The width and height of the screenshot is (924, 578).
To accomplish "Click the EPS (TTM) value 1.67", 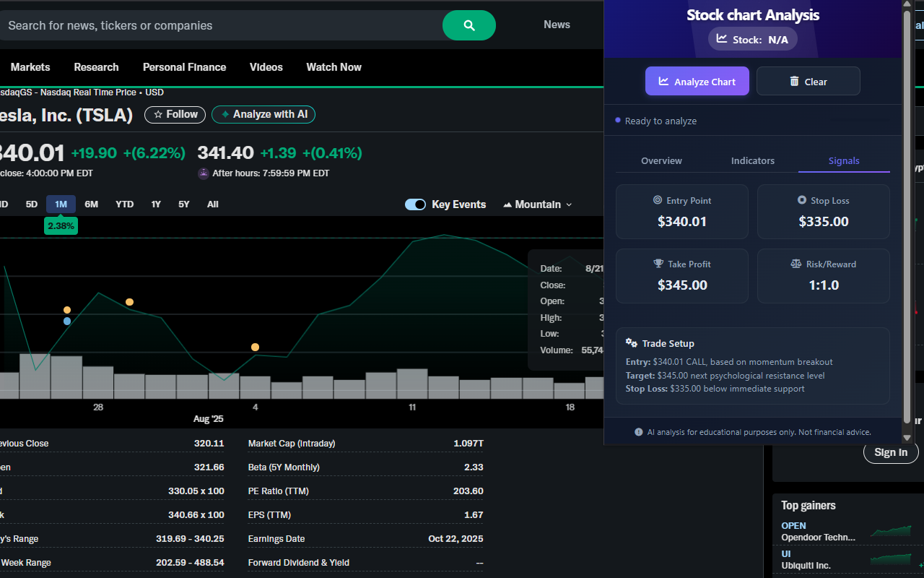I will [x=474, y=515].
